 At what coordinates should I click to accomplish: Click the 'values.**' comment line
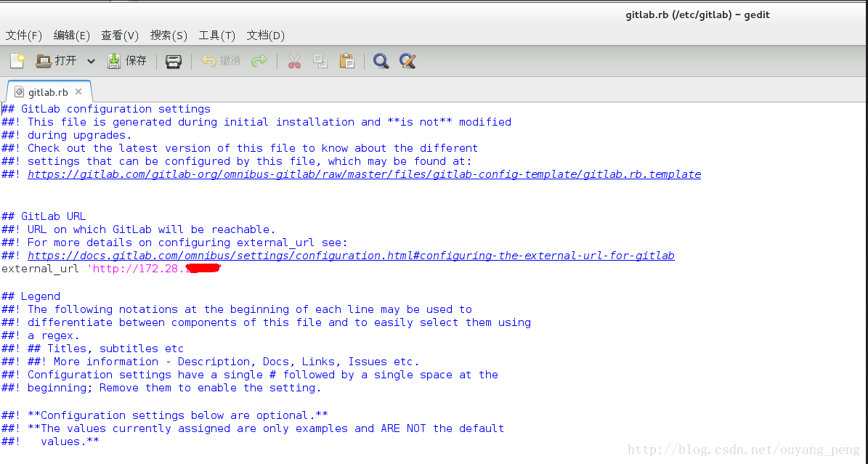50,441
